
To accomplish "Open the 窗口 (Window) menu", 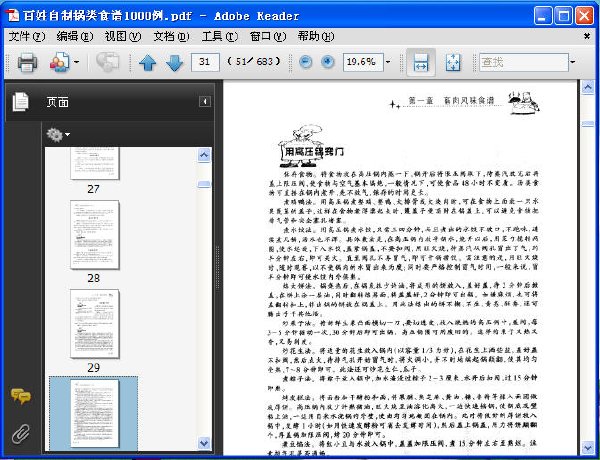I will coord(268,36).
